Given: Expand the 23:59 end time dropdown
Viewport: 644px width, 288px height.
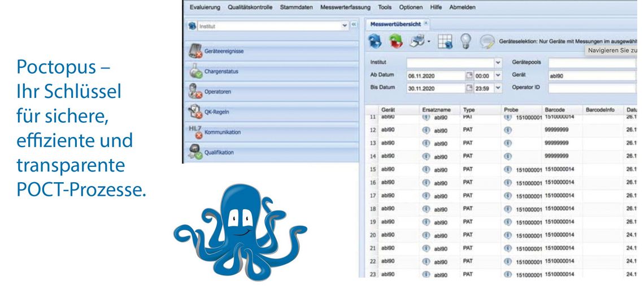Looking at the screenshot, I should click(x=499, y=88).
